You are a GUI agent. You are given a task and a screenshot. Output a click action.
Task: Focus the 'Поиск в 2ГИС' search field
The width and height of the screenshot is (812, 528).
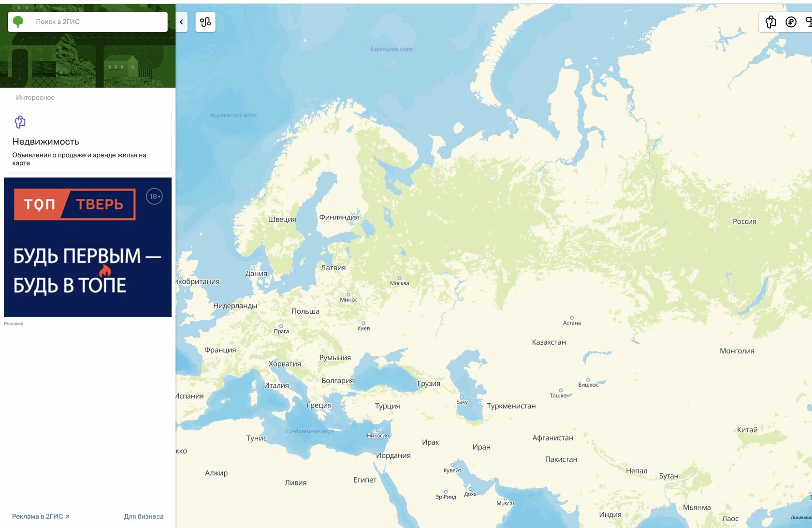click(x=87, y=22)
